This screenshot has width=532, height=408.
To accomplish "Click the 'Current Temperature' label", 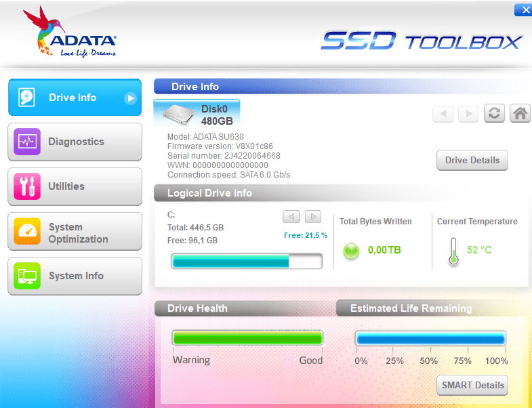I will [477, 222].
